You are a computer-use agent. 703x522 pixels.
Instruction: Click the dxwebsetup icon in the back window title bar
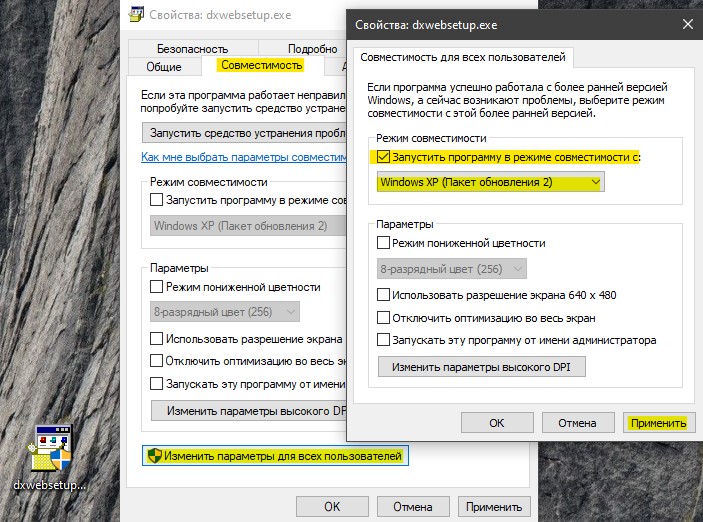point(136,14)
